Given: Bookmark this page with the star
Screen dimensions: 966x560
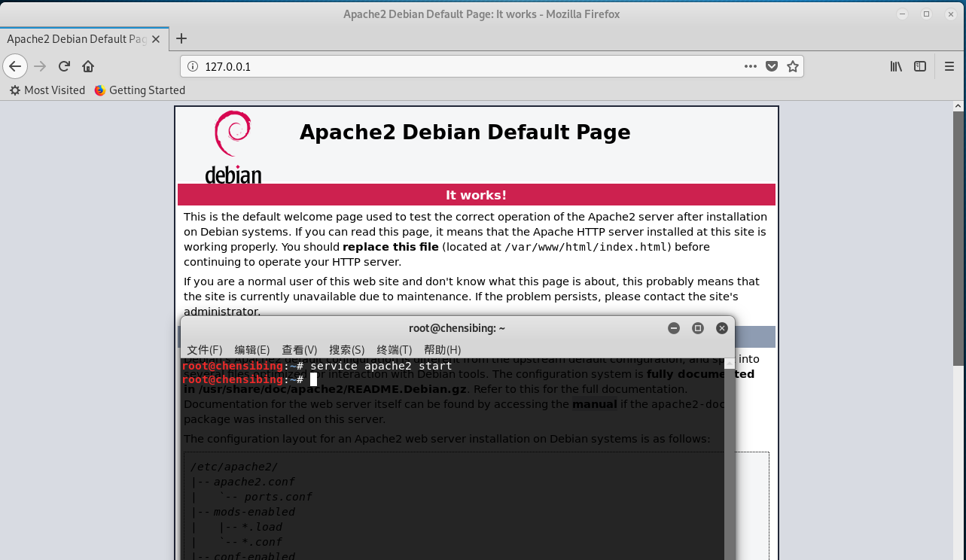Looking at the screenshot, I should pos(793,66).
